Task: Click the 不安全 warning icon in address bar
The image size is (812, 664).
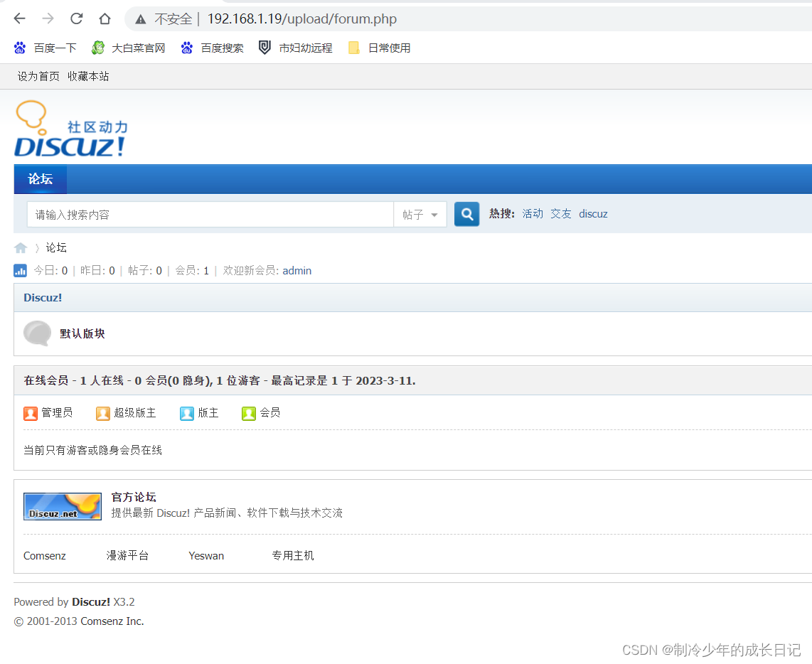Action: coord(140,18)
